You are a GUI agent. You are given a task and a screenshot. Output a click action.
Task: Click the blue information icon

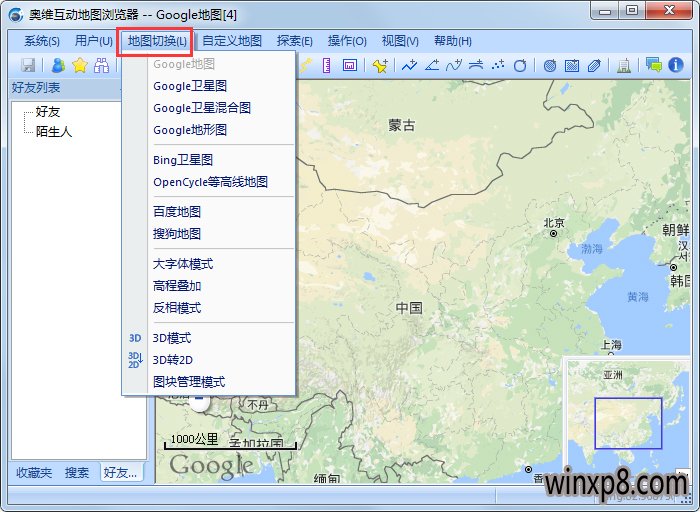click(676, 65)
